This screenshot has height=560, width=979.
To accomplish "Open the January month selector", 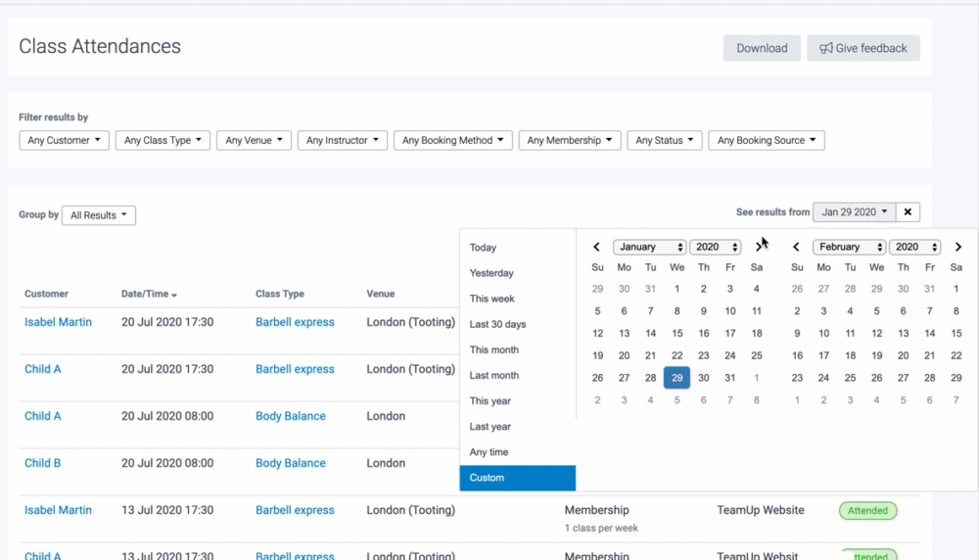I will tap(649, 248).
